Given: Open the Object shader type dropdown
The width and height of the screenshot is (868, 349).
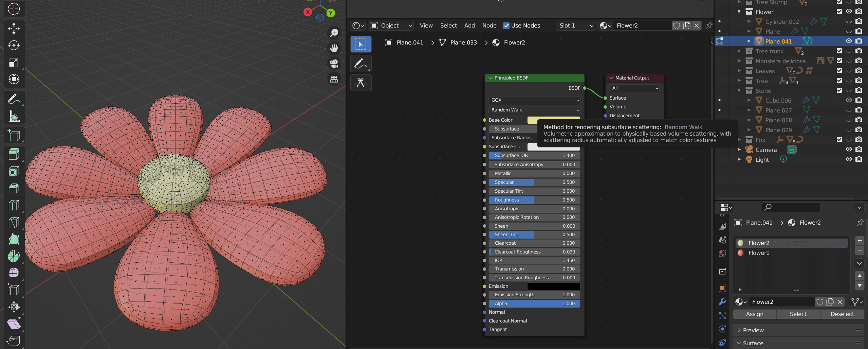Looking at the screenshot, I should coord(391,25).
